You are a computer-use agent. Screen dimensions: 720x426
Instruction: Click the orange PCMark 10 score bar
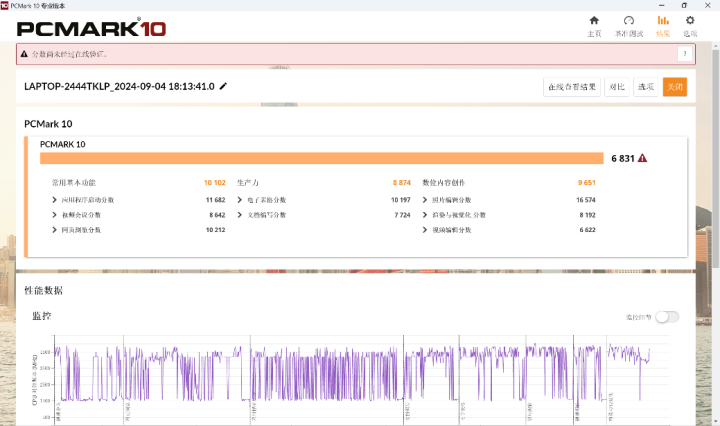point(321,158)
